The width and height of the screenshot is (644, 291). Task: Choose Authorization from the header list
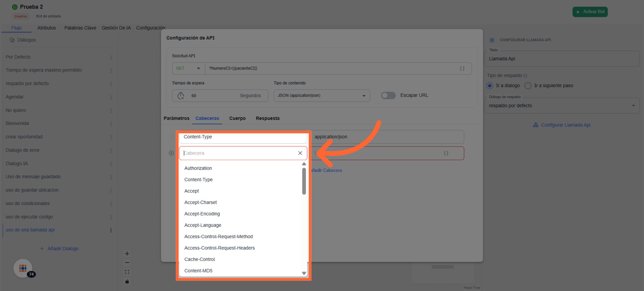198,168
